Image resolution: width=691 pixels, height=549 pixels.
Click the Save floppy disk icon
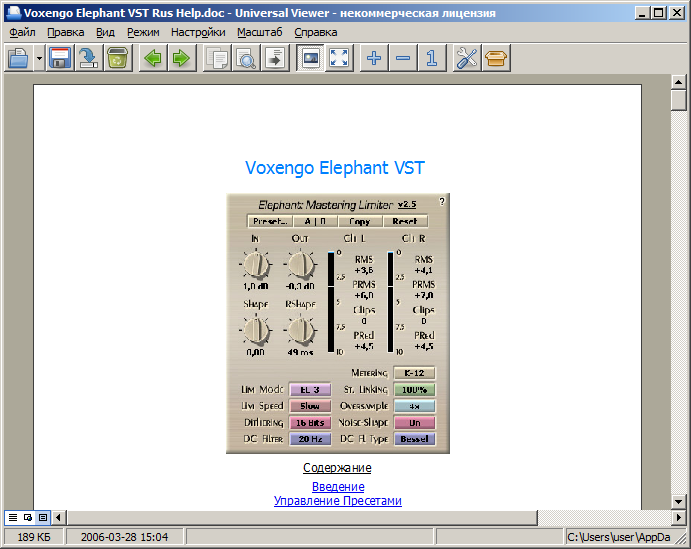[60, 58]
